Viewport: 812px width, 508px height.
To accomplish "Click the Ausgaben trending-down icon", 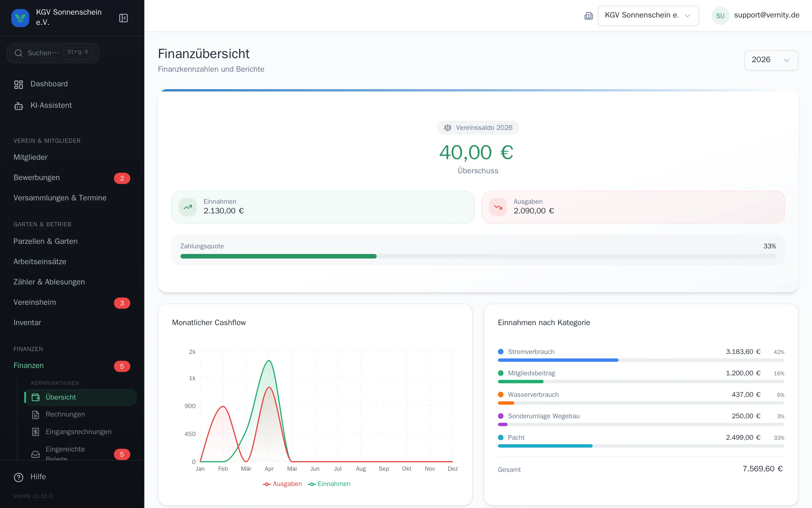I will 498,207.
